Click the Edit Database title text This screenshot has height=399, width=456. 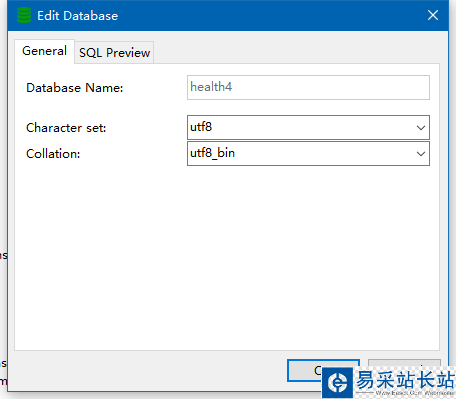coord(77,16)
